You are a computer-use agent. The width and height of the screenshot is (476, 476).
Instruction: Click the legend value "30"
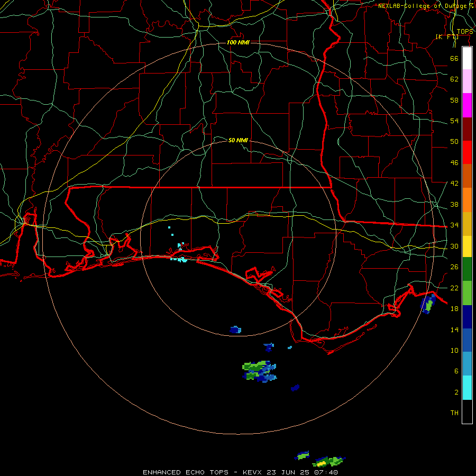point(454,246)
